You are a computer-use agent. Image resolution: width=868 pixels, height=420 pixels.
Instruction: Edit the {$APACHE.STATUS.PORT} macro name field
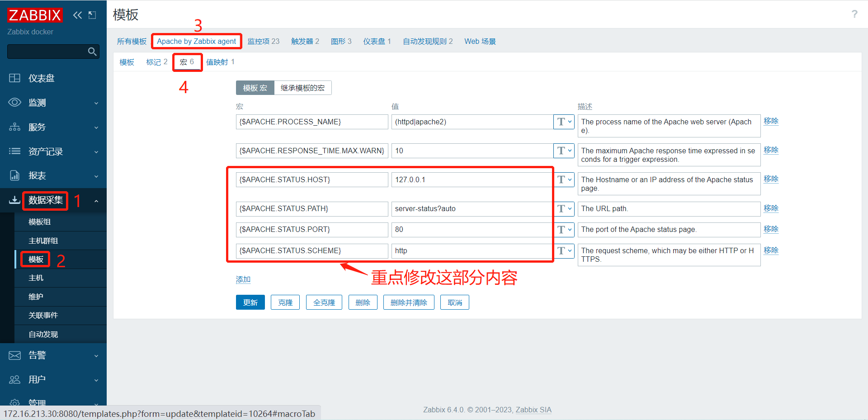(312, 229)
